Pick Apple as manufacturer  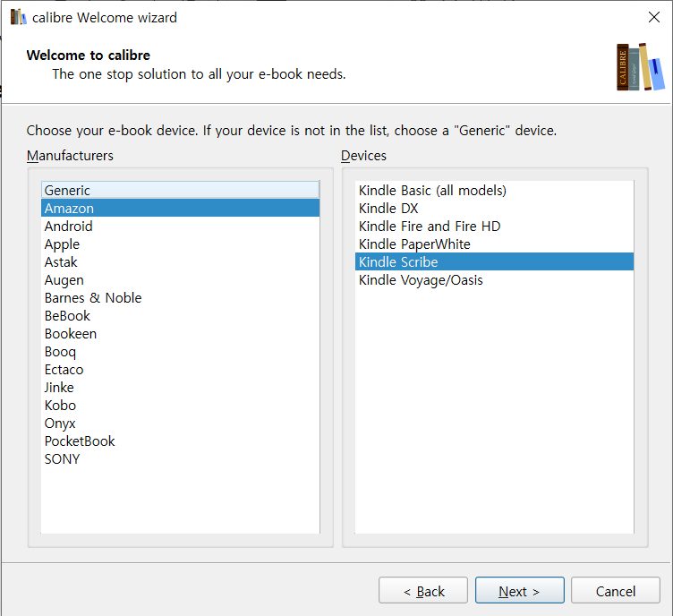click(180, 244)
